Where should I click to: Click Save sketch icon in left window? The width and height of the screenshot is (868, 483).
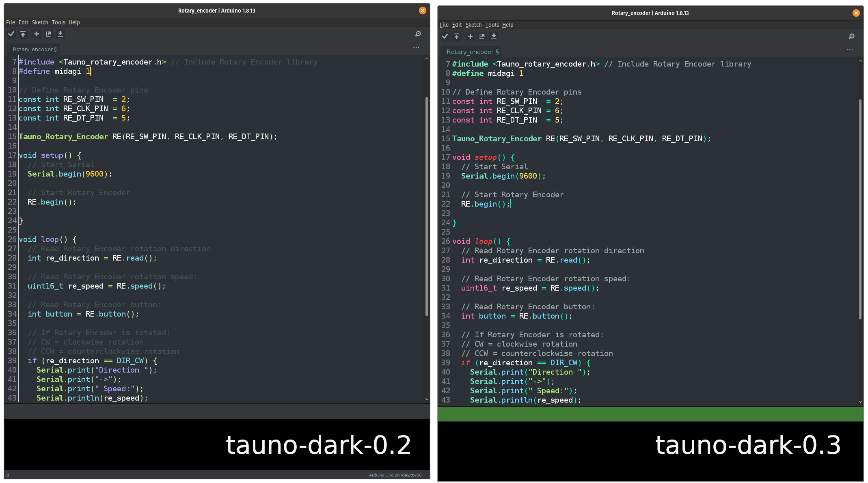tap(60, 34)
